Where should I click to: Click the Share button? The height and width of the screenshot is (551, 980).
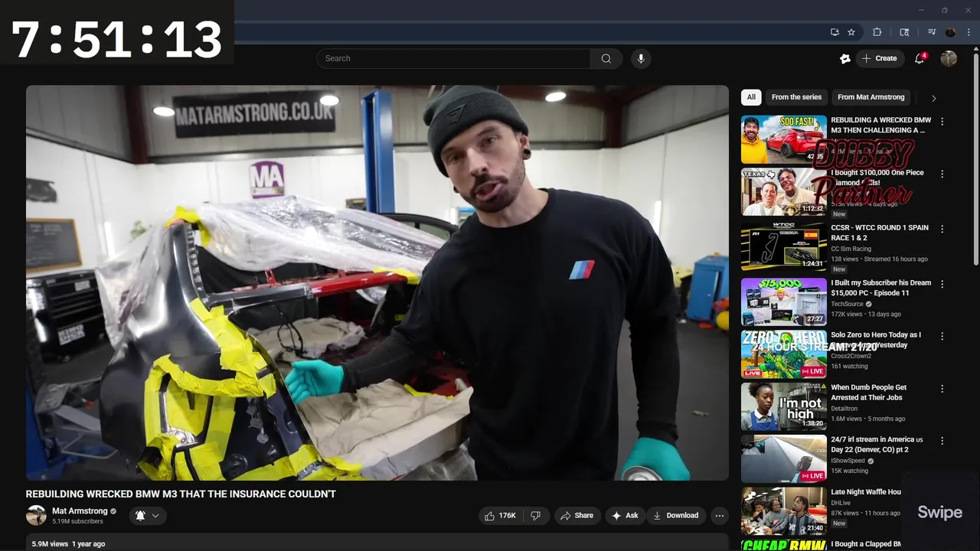(x=577, y=516)
